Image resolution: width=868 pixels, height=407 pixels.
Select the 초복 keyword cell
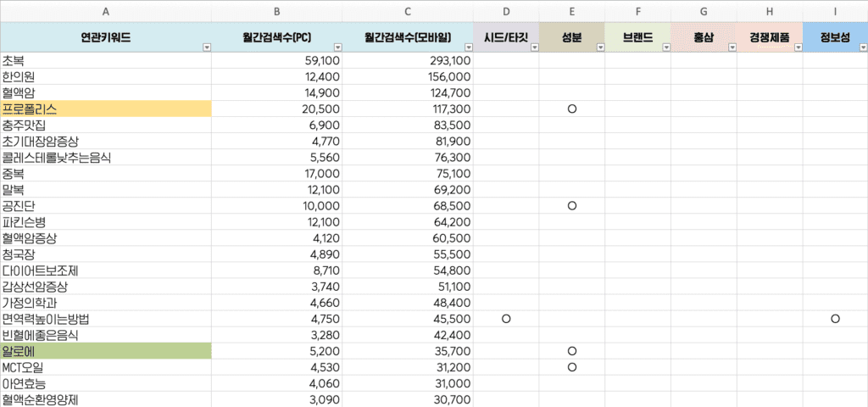point(106,61)
